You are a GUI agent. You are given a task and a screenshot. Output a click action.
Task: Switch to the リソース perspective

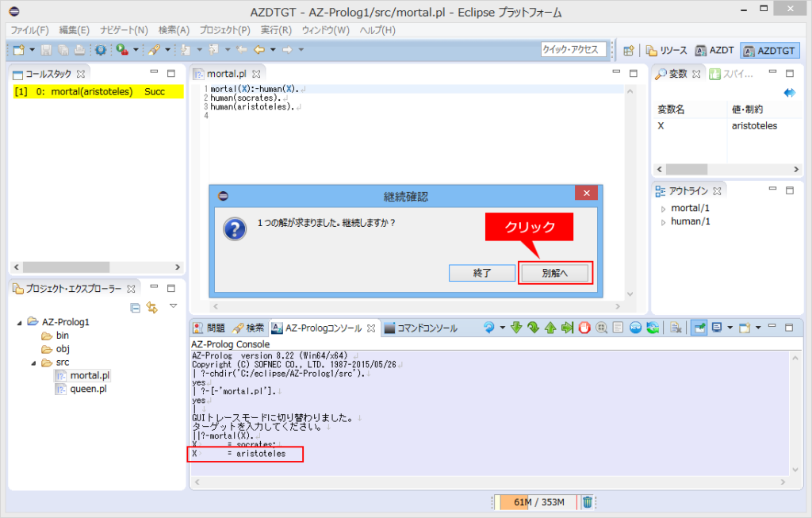point(667,50)
